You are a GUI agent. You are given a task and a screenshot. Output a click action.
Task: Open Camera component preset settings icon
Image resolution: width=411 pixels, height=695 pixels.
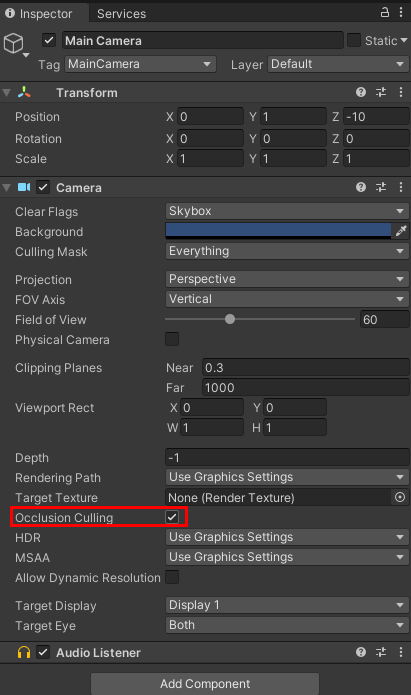381,187
